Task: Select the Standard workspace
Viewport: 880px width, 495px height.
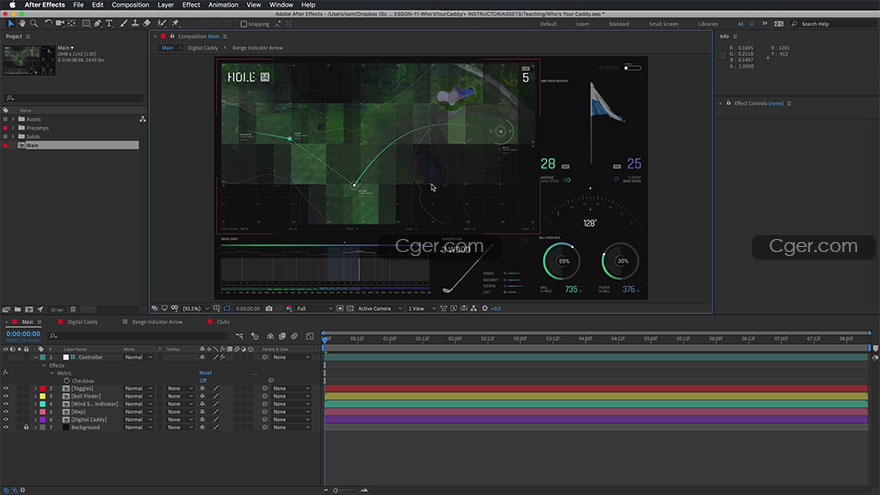Action: 618,24
